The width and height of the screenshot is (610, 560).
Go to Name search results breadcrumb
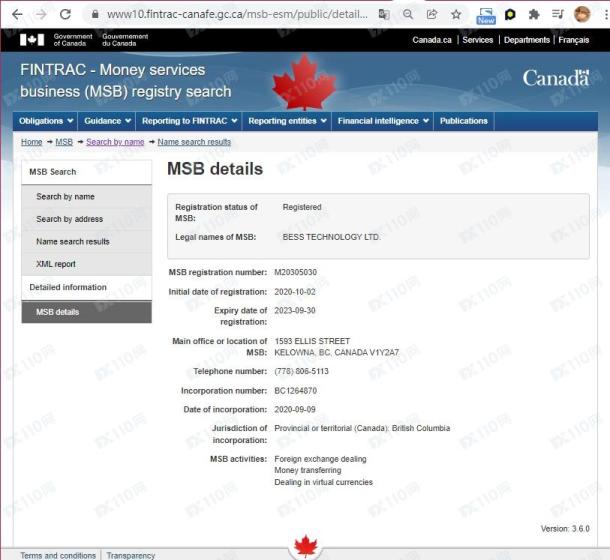194,142
